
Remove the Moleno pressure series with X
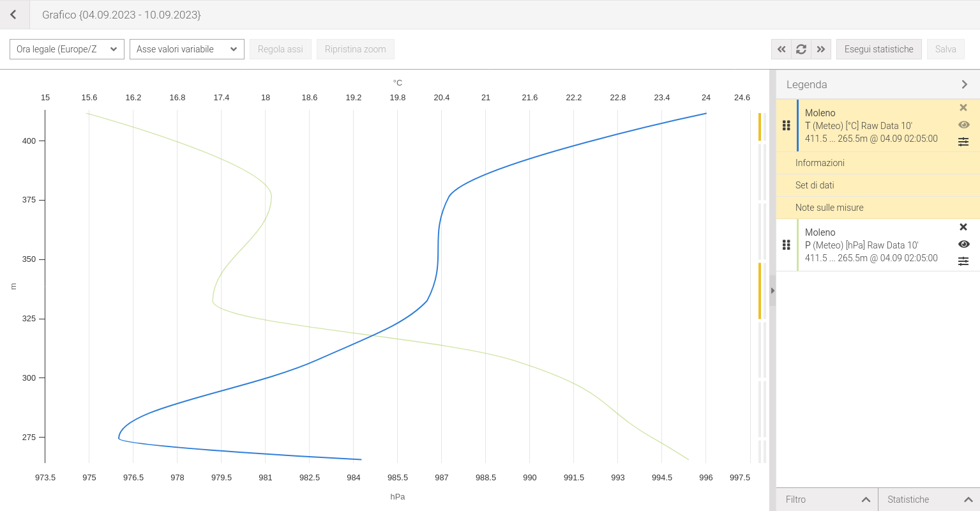pyautogui.click(x=963, y=227)
